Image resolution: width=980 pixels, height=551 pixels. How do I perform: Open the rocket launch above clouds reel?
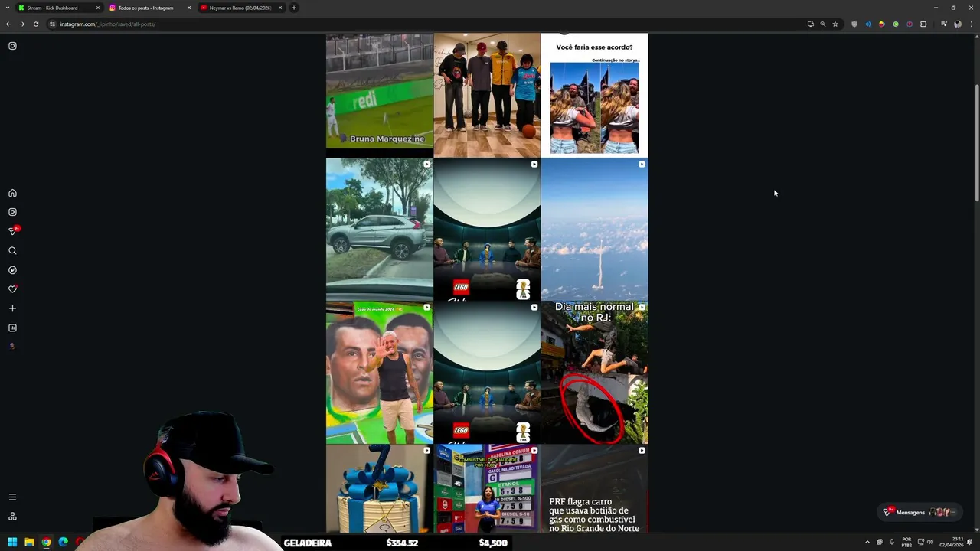(x=594, y=230)
